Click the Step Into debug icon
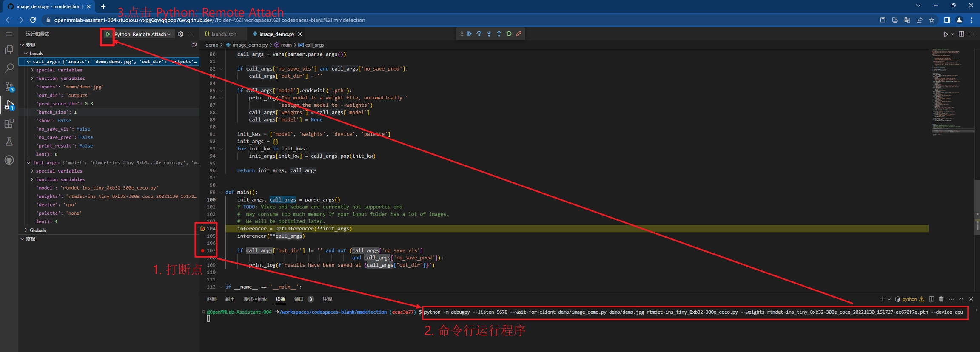980x352 pixels. (489, 34)
